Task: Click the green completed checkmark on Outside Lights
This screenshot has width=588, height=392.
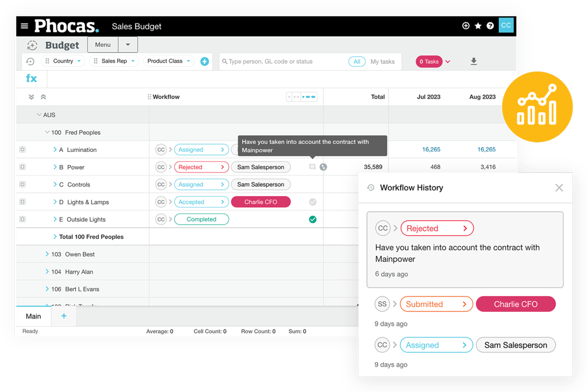Action: coord(313,219)
